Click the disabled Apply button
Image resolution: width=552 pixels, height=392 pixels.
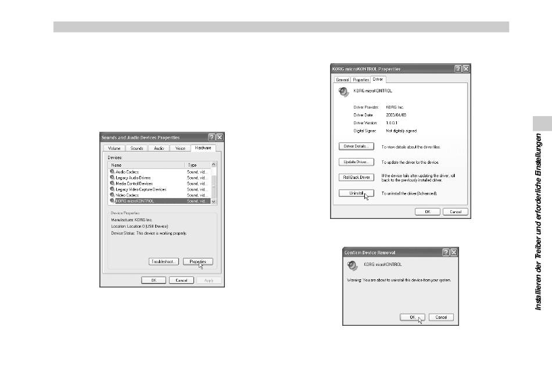209,280
